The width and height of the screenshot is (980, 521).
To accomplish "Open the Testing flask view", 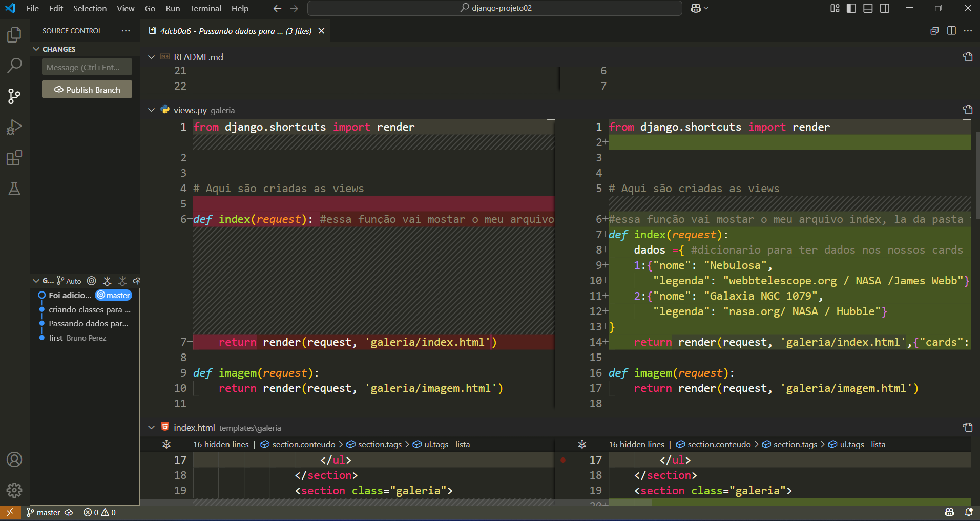I will (x=14, y=189).
